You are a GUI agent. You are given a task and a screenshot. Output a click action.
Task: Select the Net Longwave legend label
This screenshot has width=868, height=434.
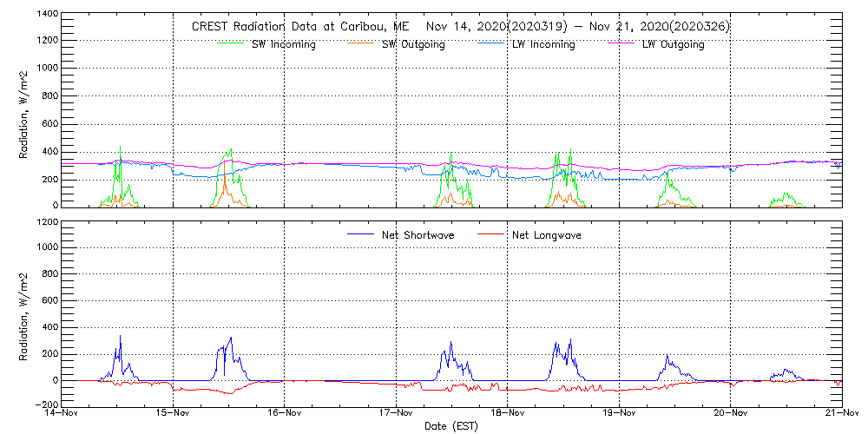point(547,235)
